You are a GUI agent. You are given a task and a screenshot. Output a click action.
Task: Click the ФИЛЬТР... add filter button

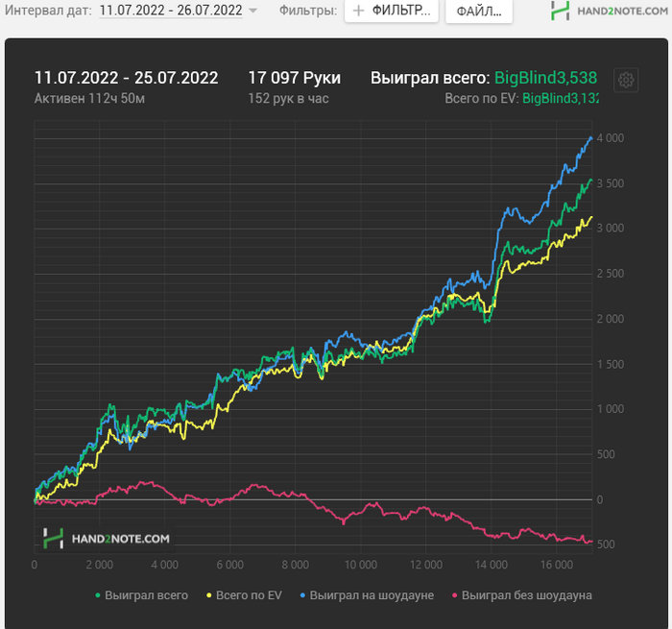392,11
